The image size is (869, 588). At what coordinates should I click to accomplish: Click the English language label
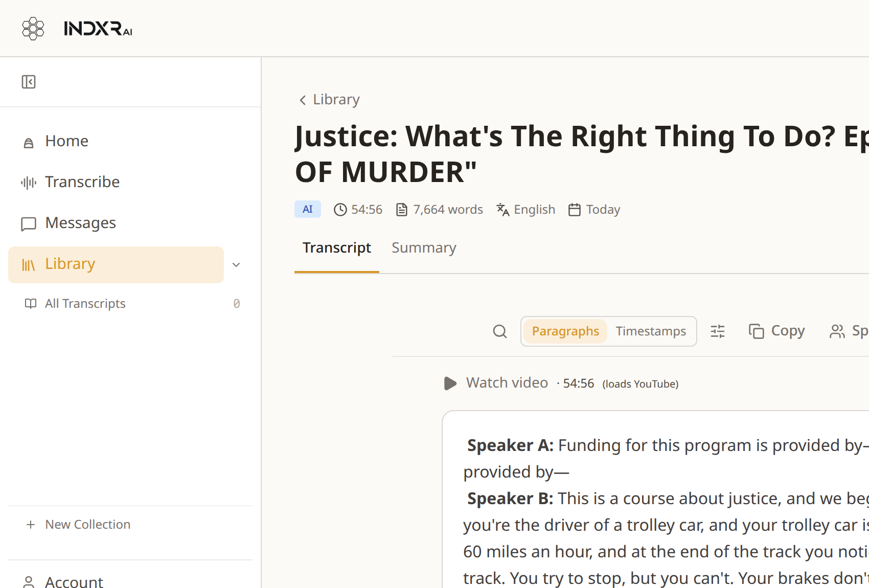coord(534,210)
